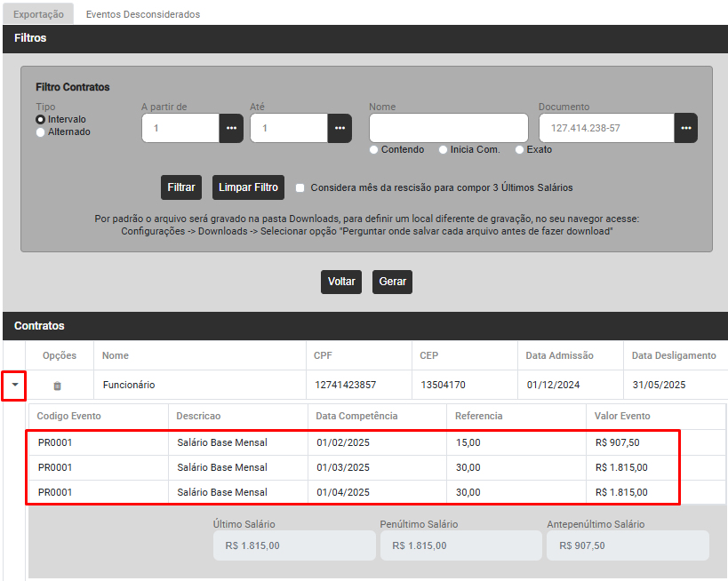Choose the Contendo name match option
Screen dimensions: 728x581
tap(374, 150)
